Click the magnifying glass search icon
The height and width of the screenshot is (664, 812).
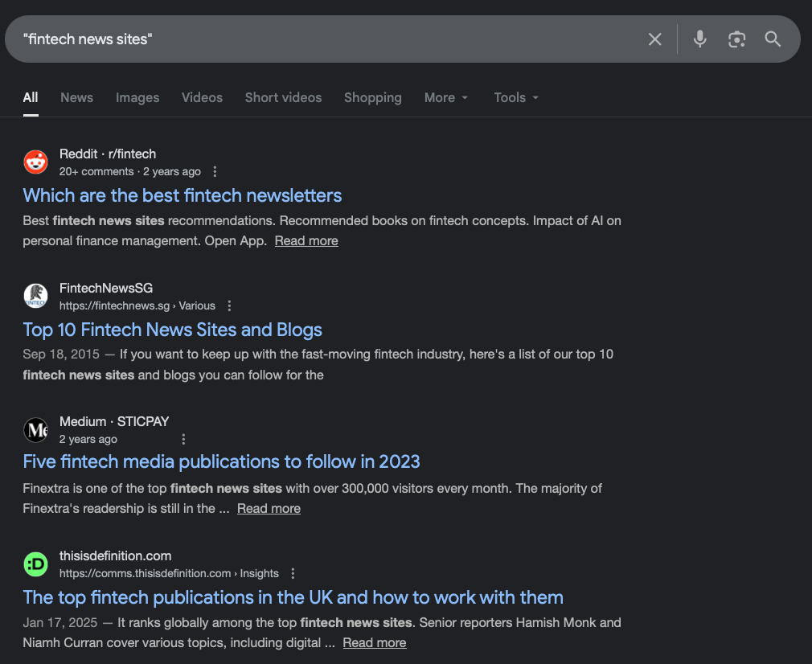773,39
